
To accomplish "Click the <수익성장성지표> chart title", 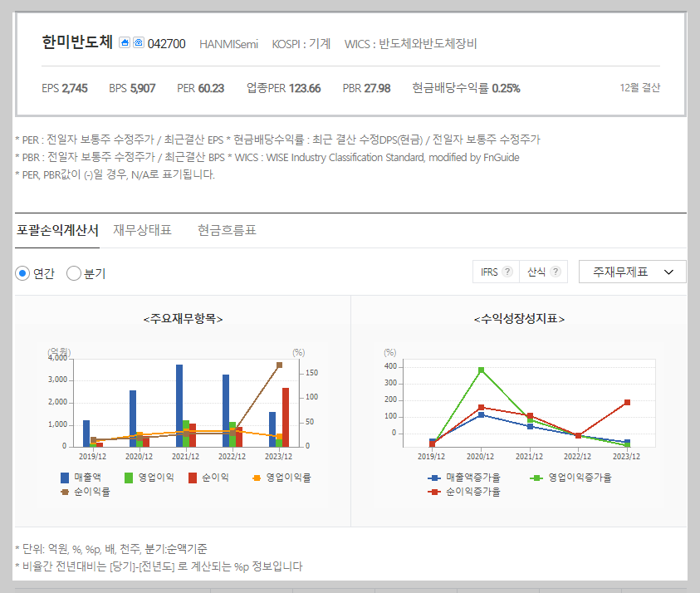I will click(x=519, y=319).
